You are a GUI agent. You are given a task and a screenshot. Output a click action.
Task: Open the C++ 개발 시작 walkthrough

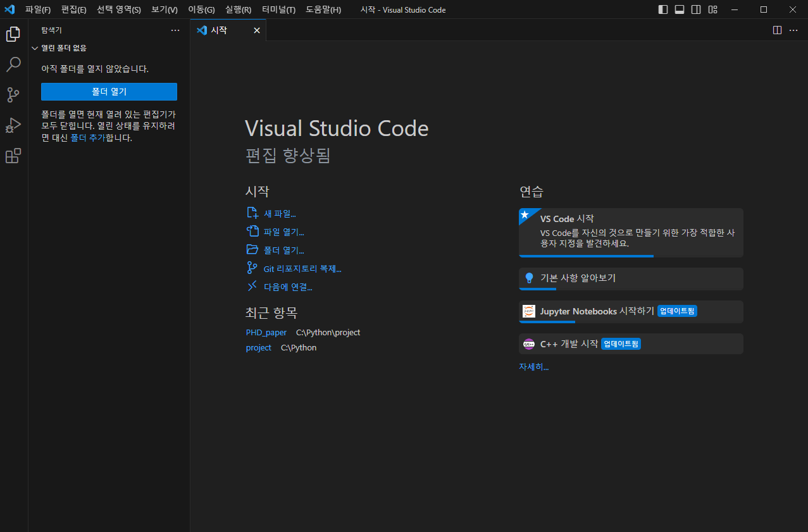(631, 344)
